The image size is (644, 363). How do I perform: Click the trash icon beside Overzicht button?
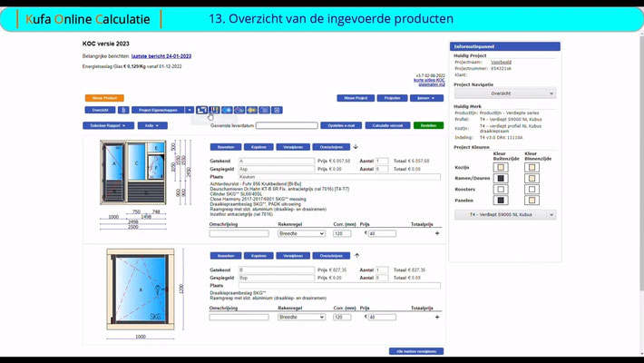pos(123,110)
